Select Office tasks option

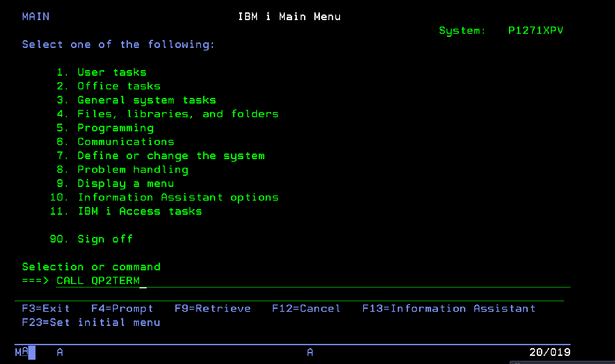[x=119, y=86]
